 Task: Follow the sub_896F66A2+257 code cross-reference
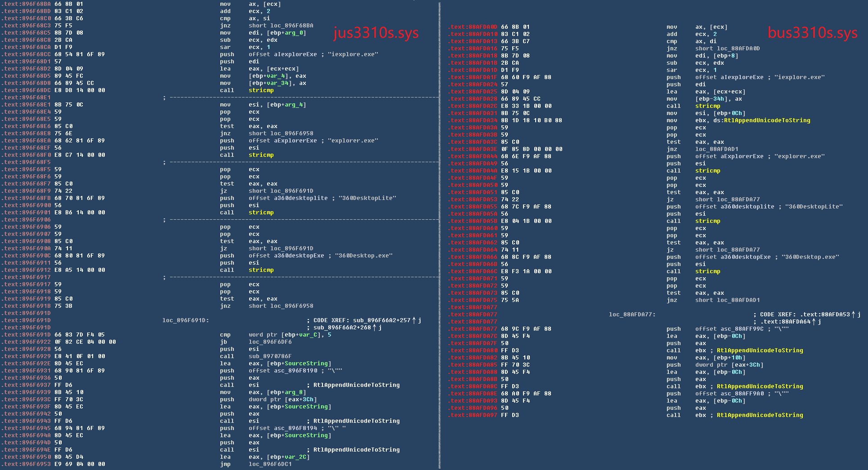coord(381,320)
